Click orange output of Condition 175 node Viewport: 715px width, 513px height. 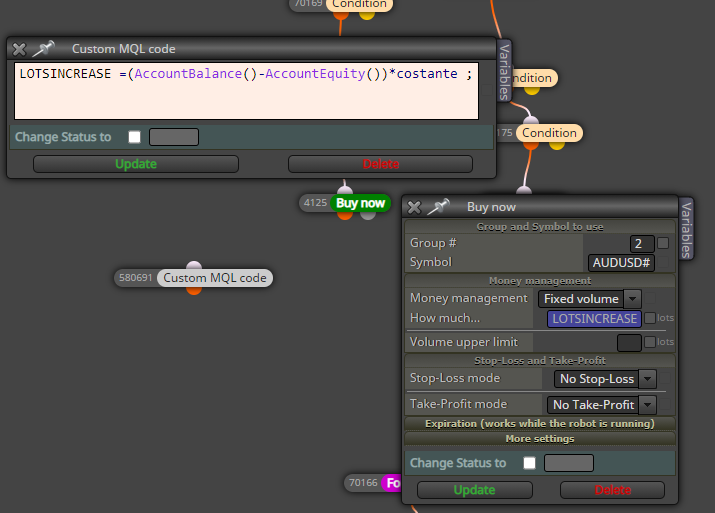pyautogui.click(x=531, y=145)
